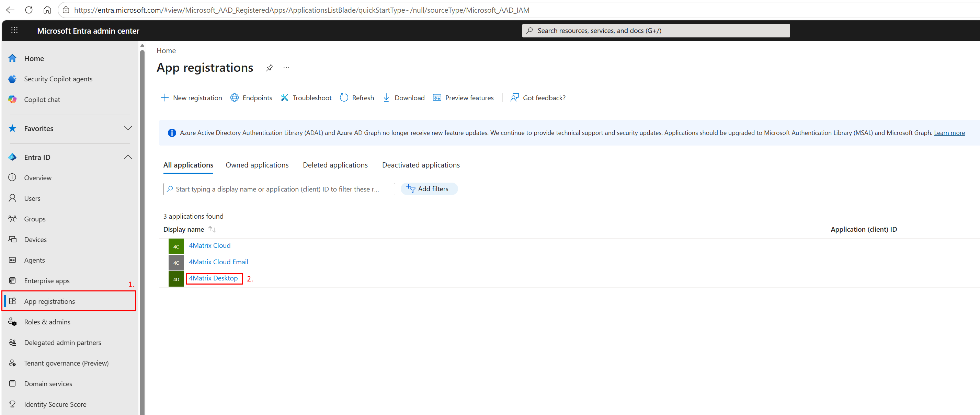Open Preview features

click(x=463, y=98)
